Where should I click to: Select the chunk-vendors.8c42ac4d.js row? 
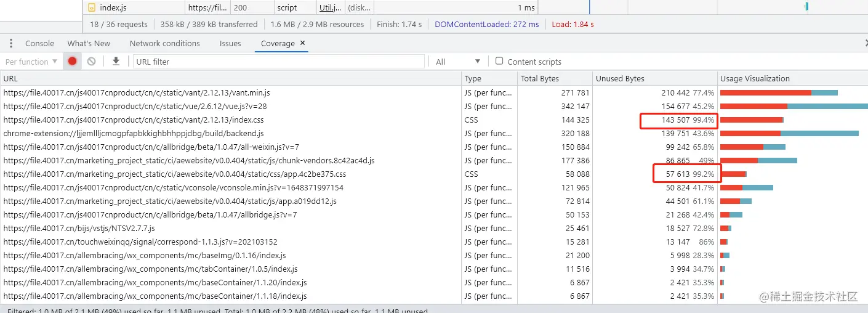tap(434, 160)
